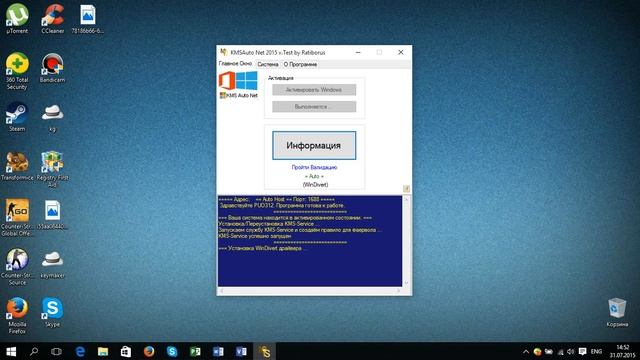This screenshot has width=640, height=360.
Task: Open Firefox from the taskbar
Action: [x=149, y=351]
